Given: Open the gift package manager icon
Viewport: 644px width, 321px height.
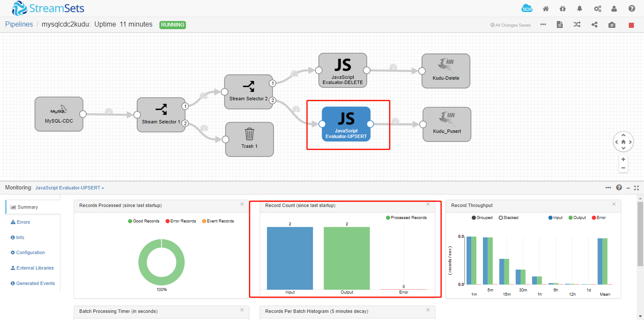Looking at the screenshot, I should [x=563, y=9].
